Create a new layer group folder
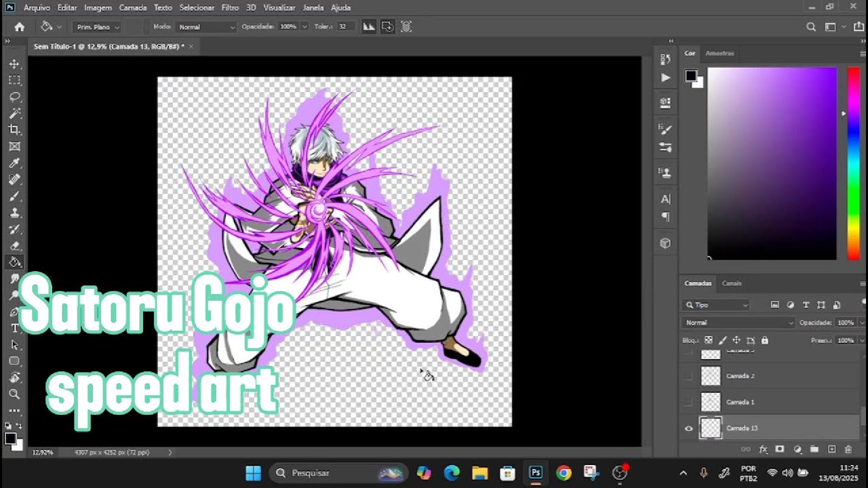The image size is (868, 488). 814,449
